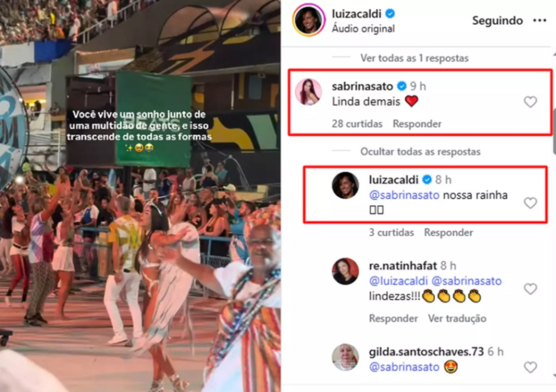Open the three-dot options menu

(x=539, y=21)
